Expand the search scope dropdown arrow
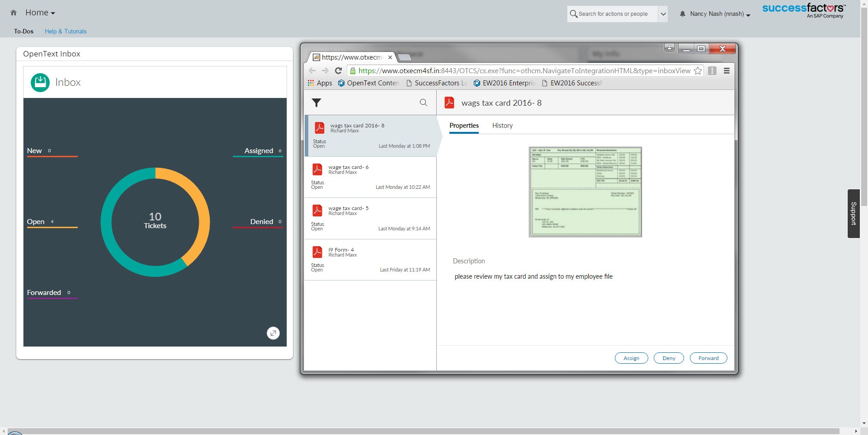This screenshot has width=868, height=435. tap(663, 14)
